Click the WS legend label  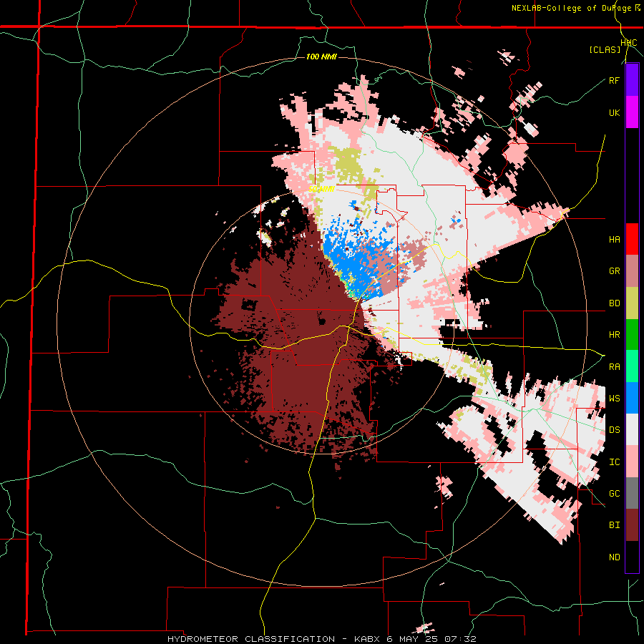[x=614, y=399]
